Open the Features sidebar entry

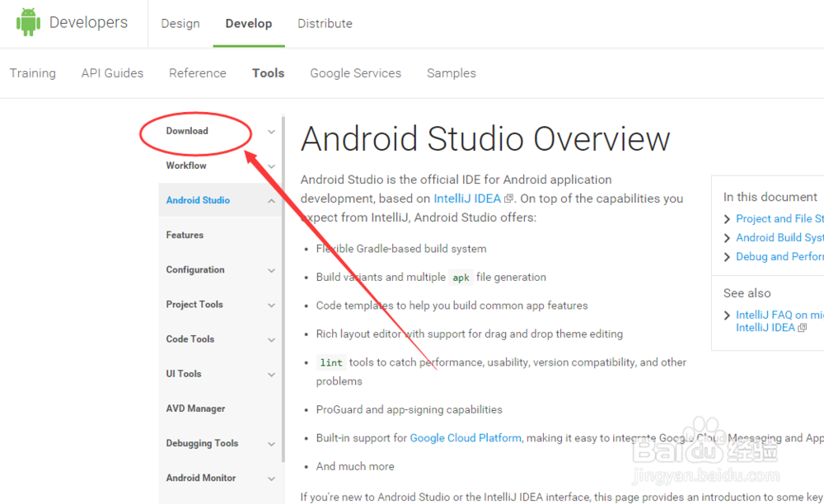185,235
